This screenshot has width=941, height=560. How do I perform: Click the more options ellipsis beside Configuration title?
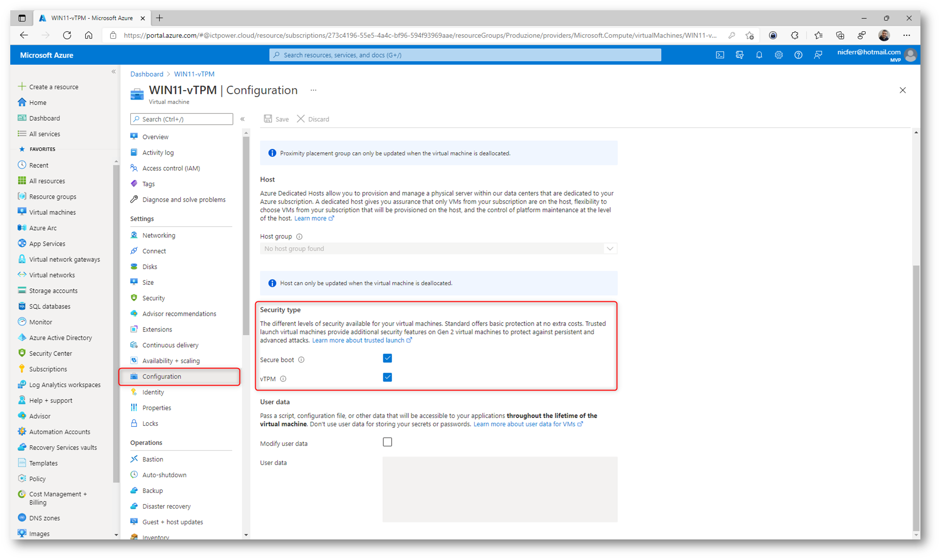[313, 90]
